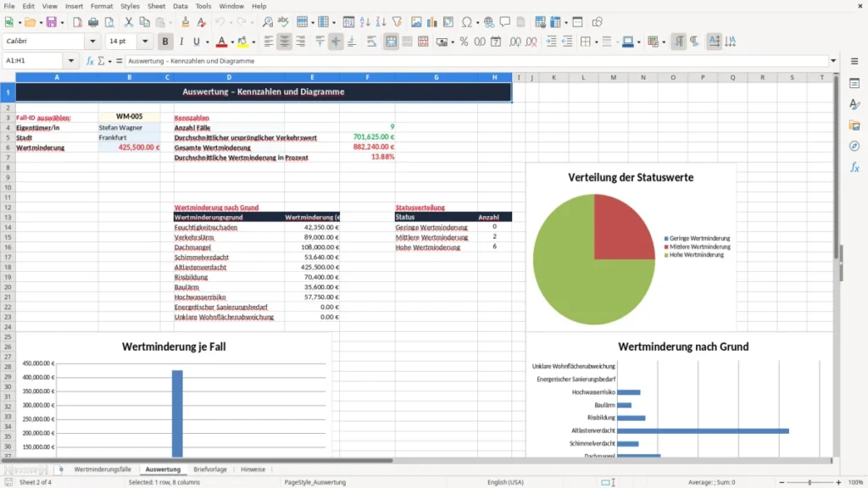
Task: Click the formula equals button
Action: [x=119, y=61]
